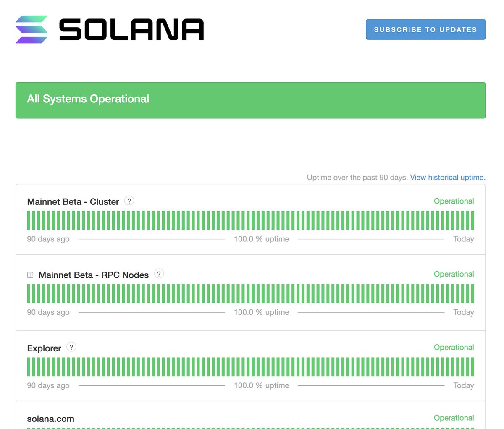Click the first day bar of Explorer uptime
Screen dimensions: 504x429
tap(29, 367)
